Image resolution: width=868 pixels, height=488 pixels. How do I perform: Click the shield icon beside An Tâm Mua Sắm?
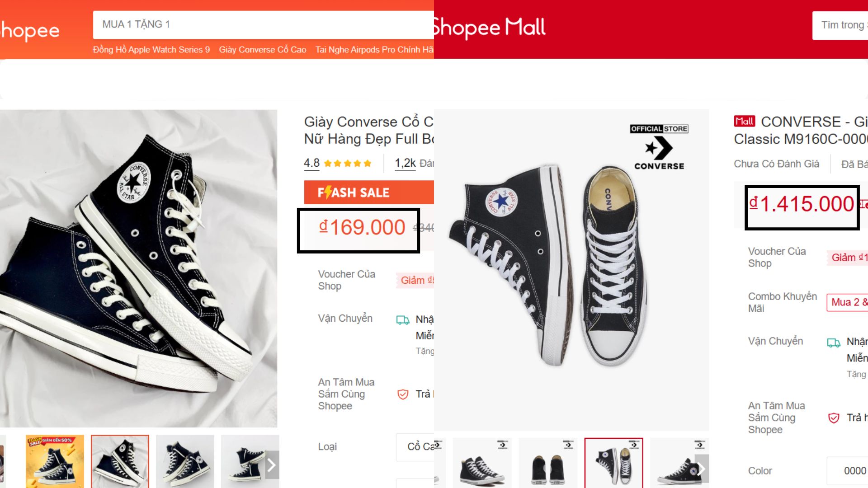coord(402,394)
